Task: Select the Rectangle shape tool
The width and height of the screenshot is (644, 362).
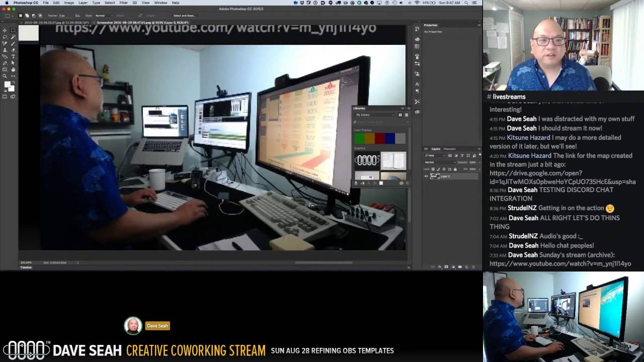Action: click(5, 69)
